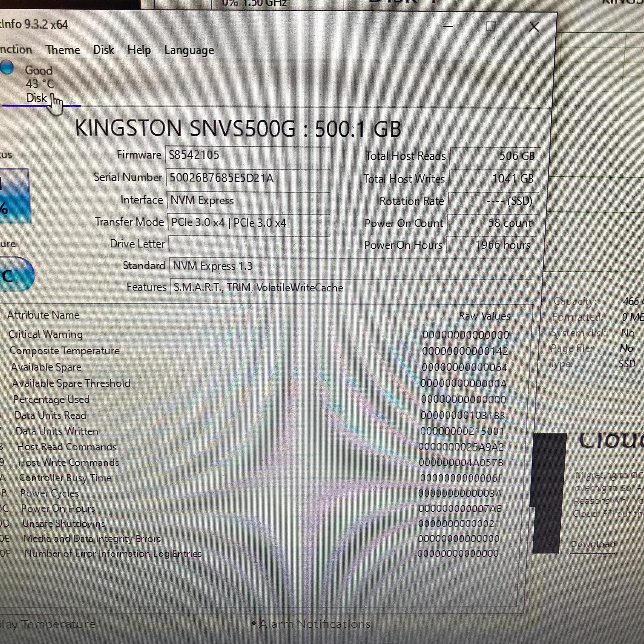Select the Critical Warning attribute row
This screenshot has height=644, width=644.
point(258,335)
